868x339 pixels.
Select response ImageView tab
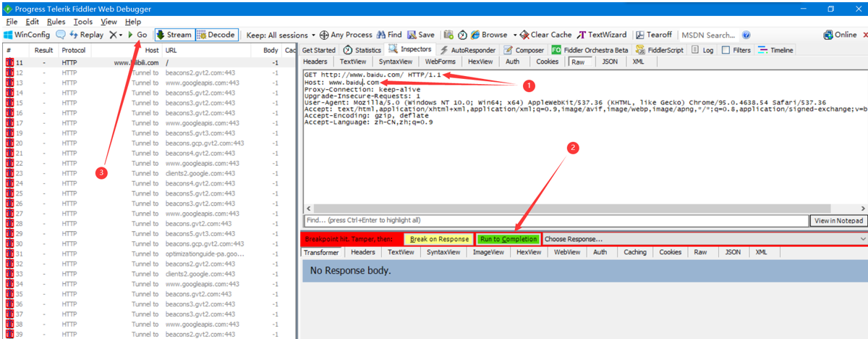[488, 252]
